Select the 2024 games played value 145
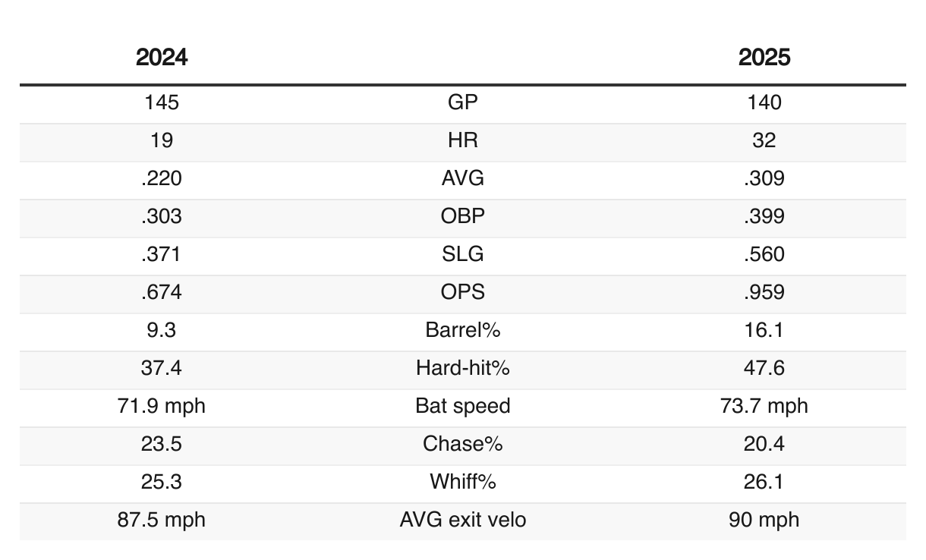The image size is (926, 560). pos(161,102)
